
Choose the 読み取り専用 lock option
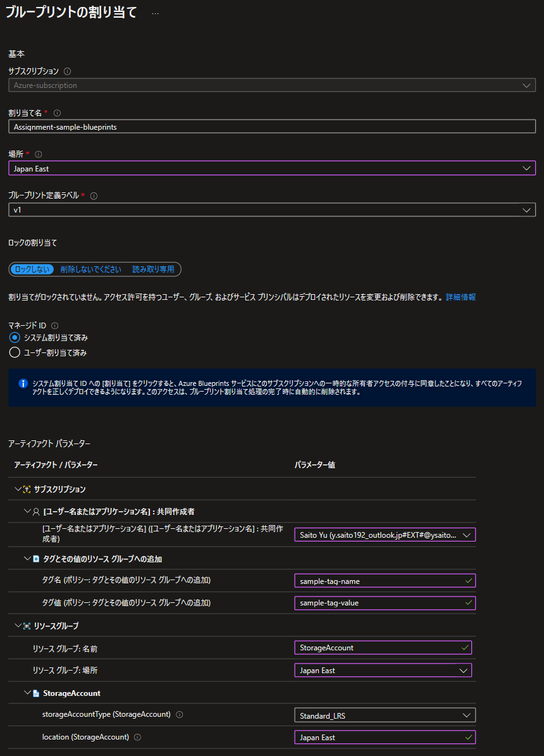point(153,270)
